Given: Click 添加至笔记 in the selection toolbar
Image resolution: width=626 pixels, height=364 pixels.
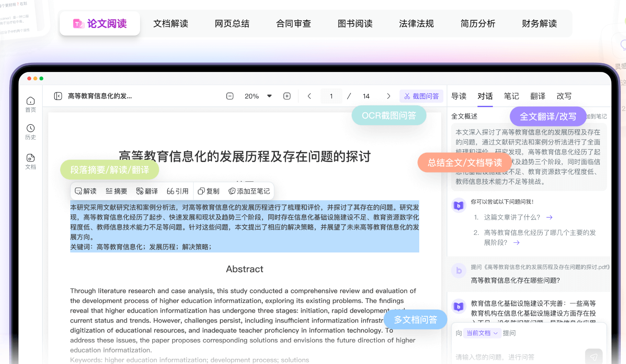Looking at the screenshot, I should [x=249, y=191].
